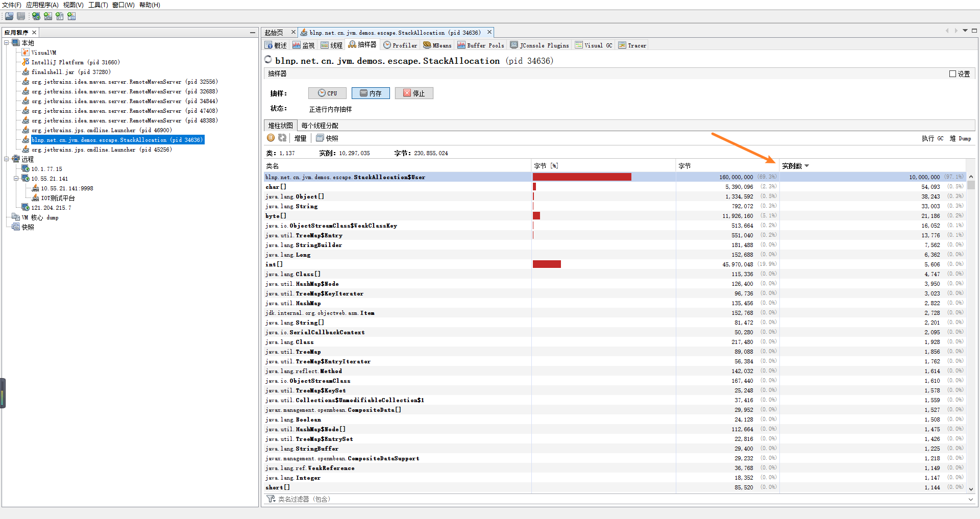Click the finalshell.jar Java icon
This screenshot has width=980, height=519.
point(26,72)
